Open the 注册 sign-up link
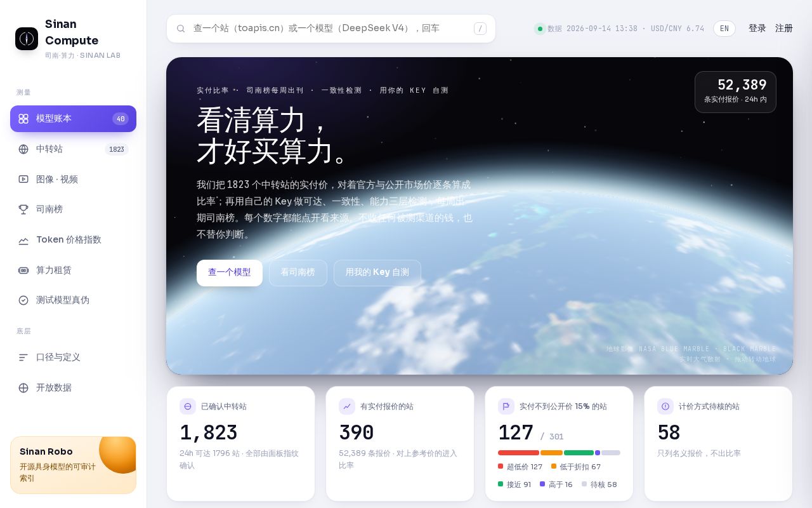812x508 pixels. point(784,29)
